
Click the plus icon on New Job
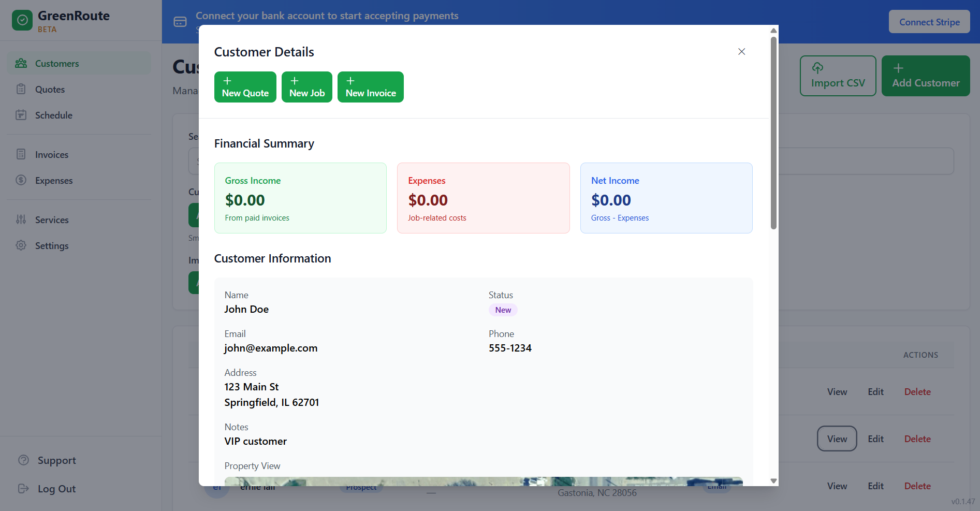click(295, 81)
